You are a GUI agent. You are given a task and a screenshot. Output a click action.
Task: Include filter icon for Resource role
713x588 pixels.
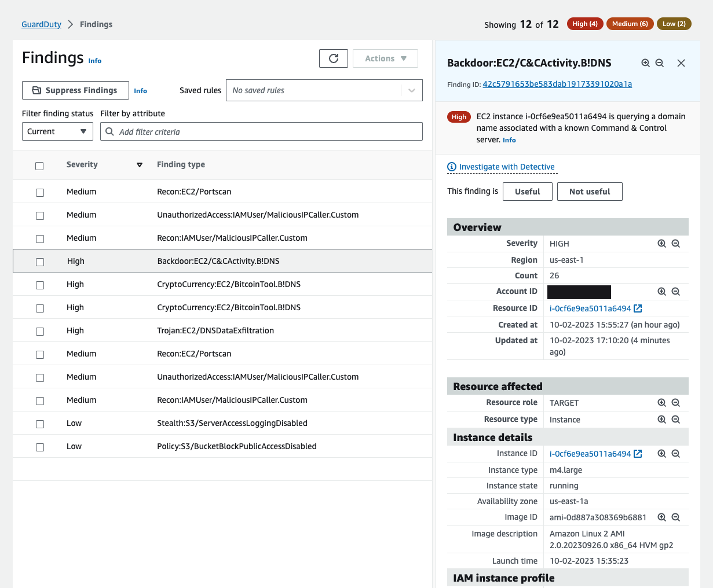pos(662,403)
